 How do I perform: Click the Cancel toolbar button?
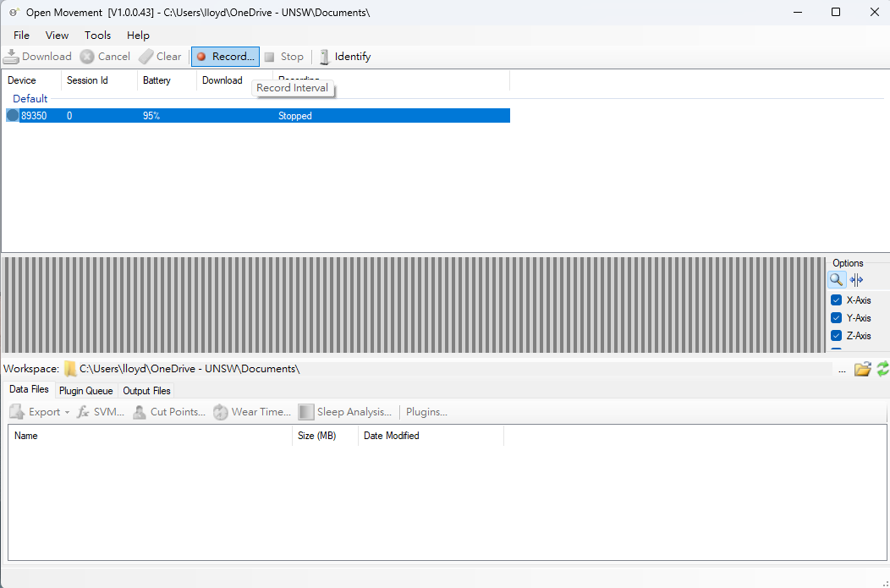tap(105, 56)
